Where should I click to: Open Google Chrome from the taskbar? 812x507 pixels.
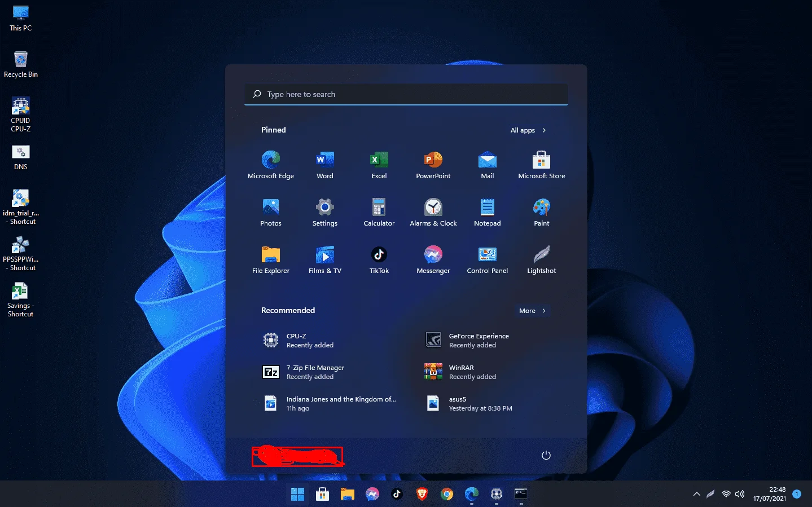click(446, 494)
